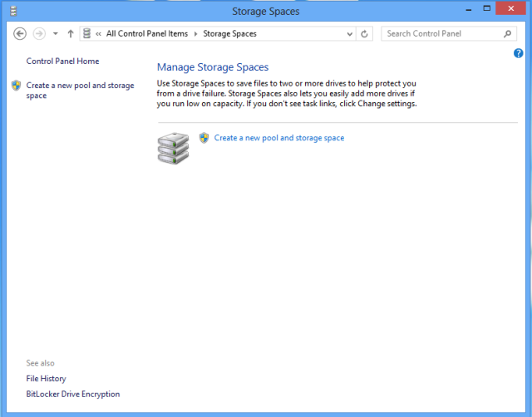Click Storage Spaces in the address bar
The width and height of the screenshot is (532, 417).
coord(229,33)
